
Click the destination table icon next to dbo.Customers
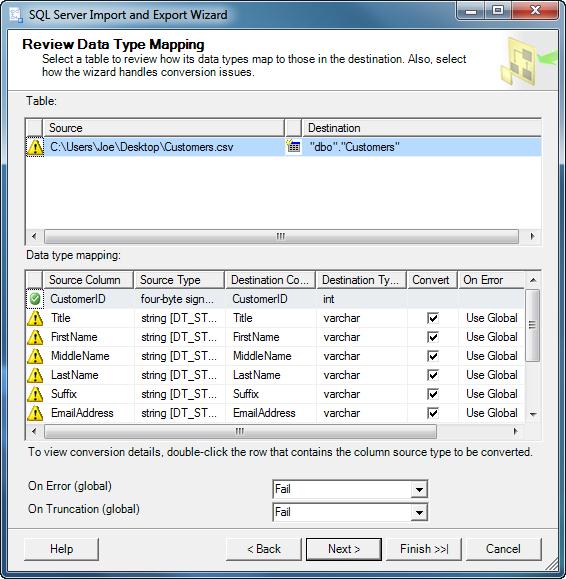tap(294, 146)
